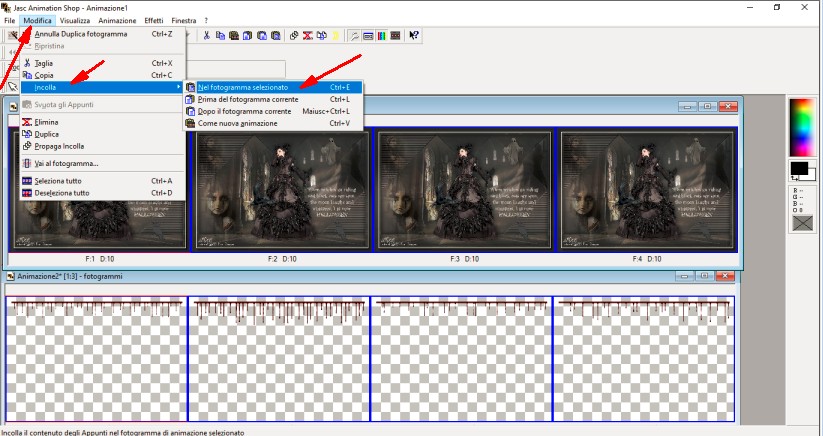Select the arrow pointer tool
This screenshot has width=823, height=436.
(12, 87)
